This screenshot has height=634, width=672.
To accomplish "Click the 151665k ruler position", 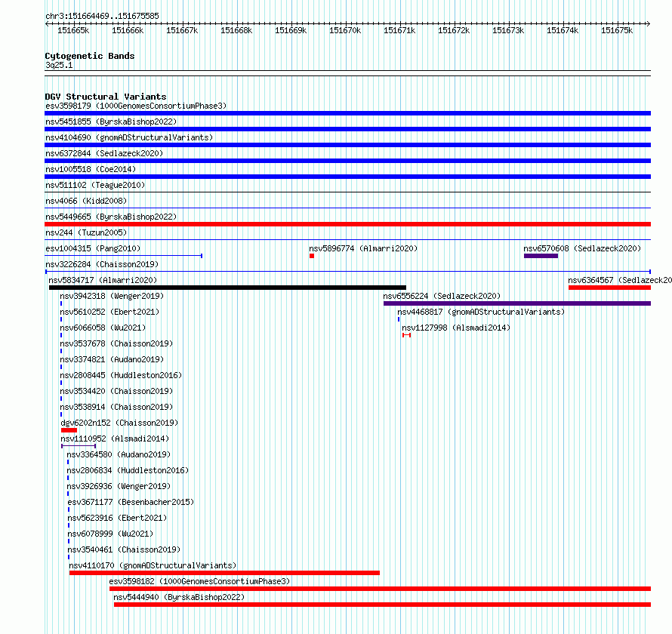I will 73,30.
